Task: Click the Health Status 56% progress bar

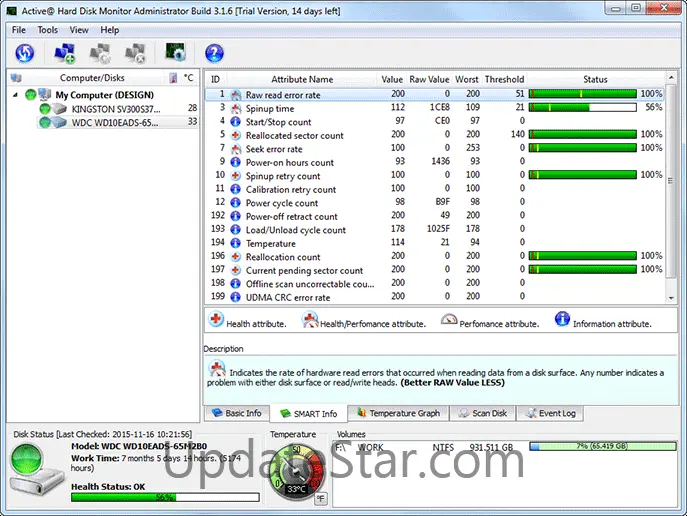Action: tap(165, 497)
